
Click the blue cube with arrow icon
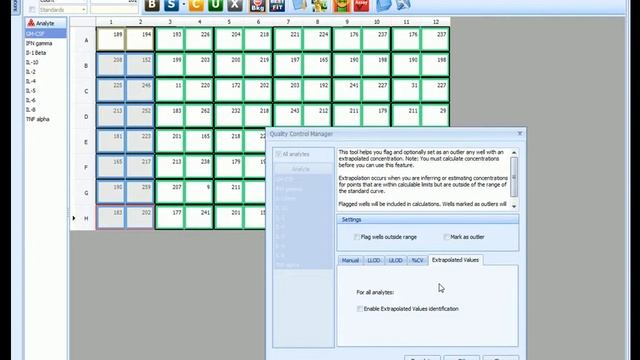tap(403, 5)
